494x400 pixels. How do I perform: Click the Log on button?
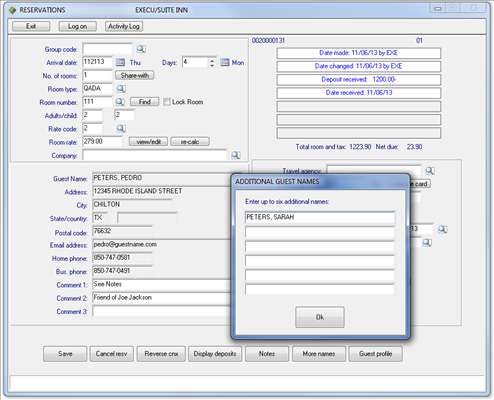(x=77, y=26)
